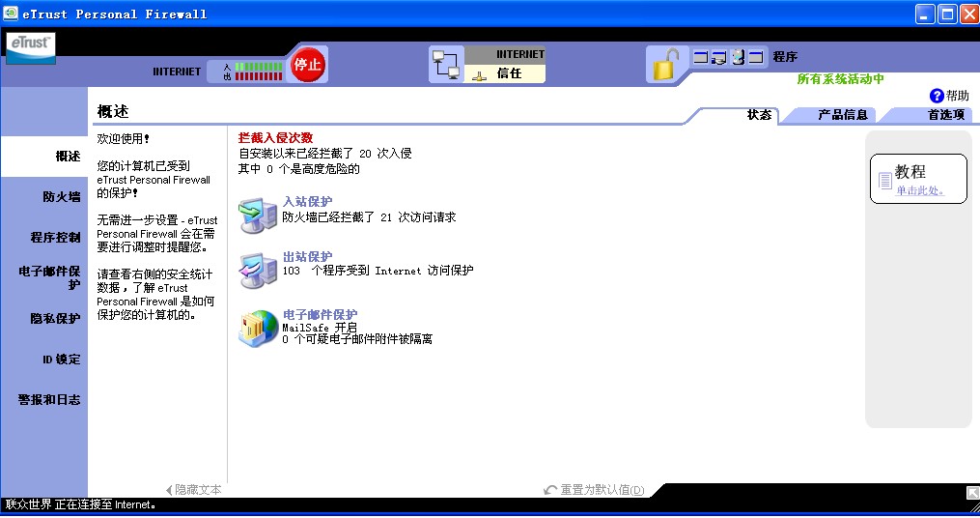The width and height of the screenshot is (980, 518).
Task: Click the reset undo arrow icon
Action: pyautogui.click(x=550, y=490)
